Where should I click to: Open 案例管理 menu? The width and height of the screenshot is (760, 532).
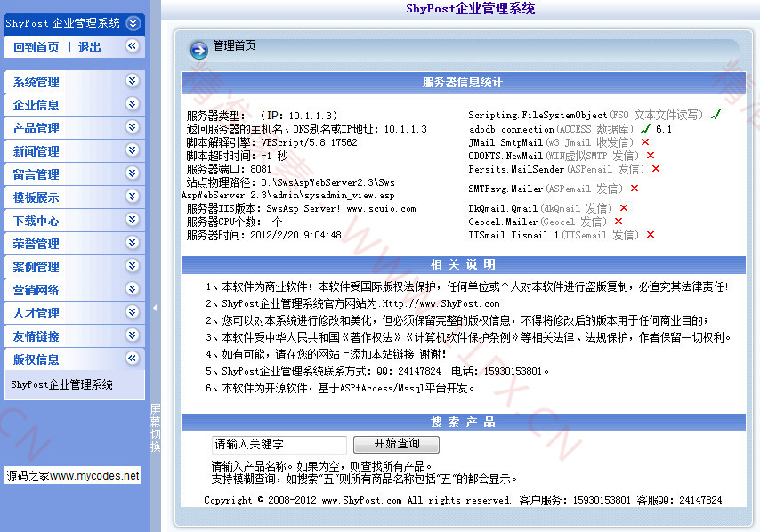(36, 267)
